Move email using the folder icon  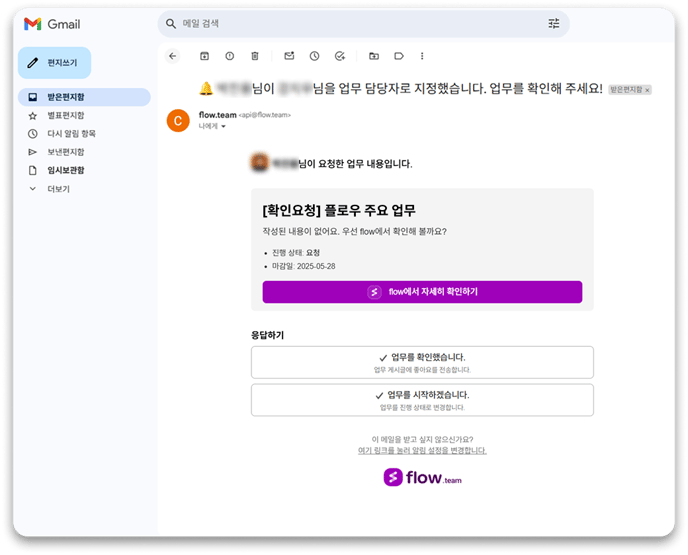tap(374, 56)
